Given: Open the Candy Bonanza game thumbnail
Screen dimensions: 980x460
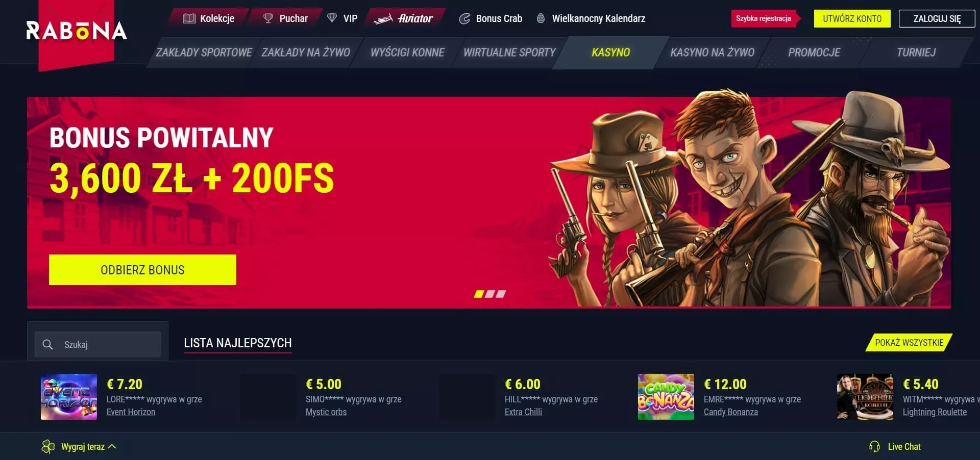Looking at the screenshot, I should 666,397.
